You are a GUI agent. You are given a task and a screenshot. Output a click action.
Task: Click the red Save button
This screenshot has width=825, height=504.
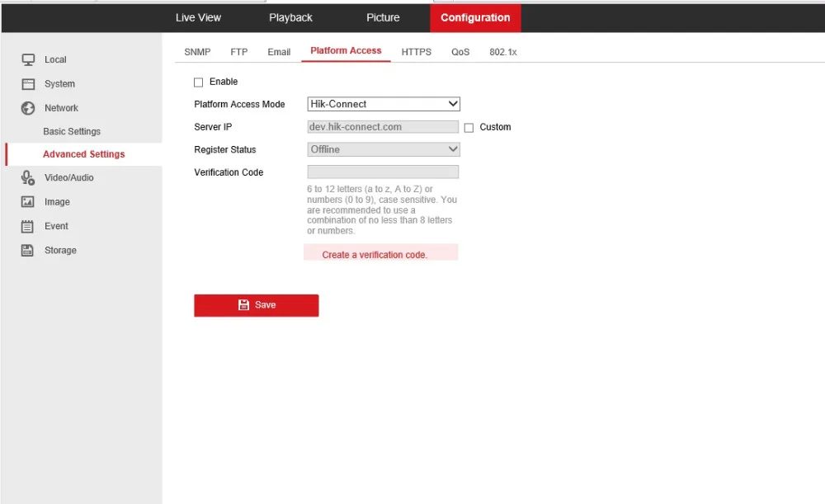257,306
